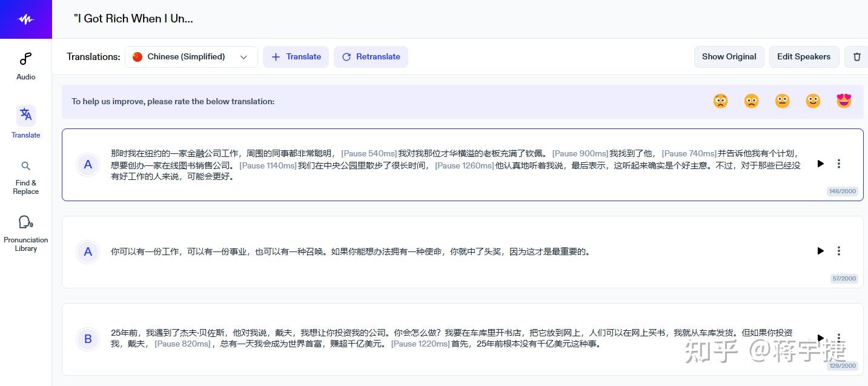Open the Edit Speakers dialog

pos(804,56)
